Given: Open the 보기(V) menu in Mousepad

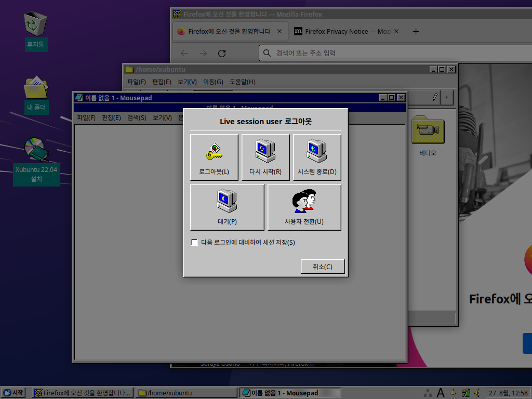Looking at the screenshot, I should point(162,118).
